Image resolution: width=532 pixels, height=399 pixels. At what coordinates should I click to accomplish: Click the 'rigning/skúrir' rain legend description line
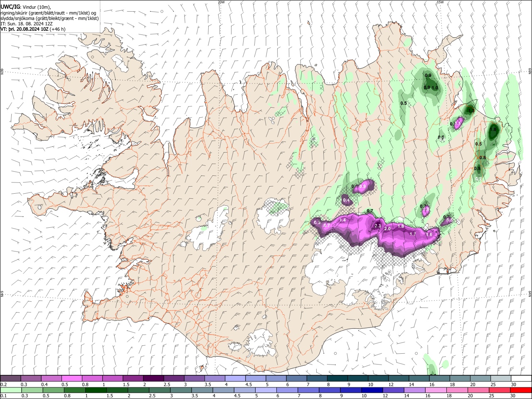click(48, 13)
